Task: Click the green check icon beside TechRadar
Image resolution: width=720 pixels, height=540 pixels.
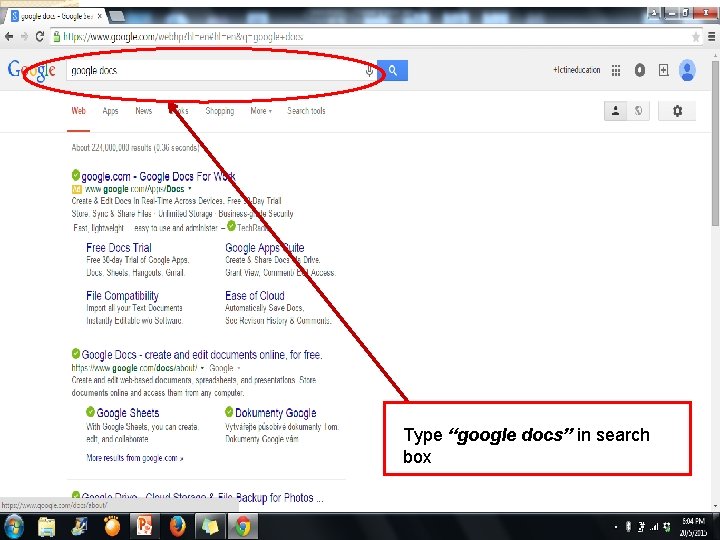Action: (231, 226)
